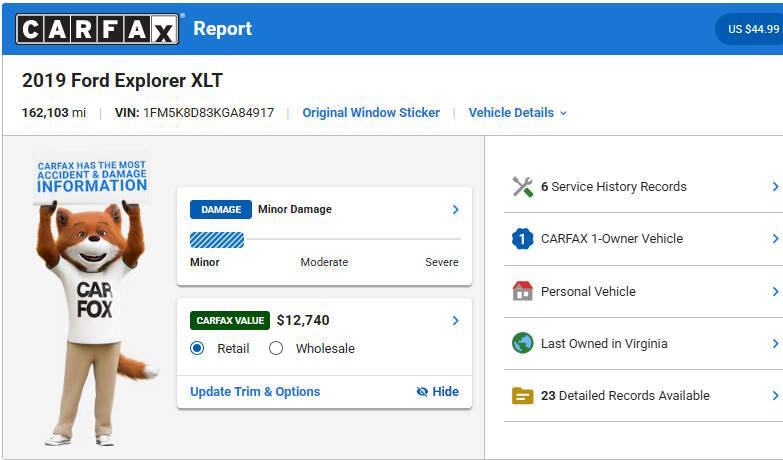This screenshot has width=783, height=460.
Task: Click the Minor Damage heading text
Action: [295, 209]
